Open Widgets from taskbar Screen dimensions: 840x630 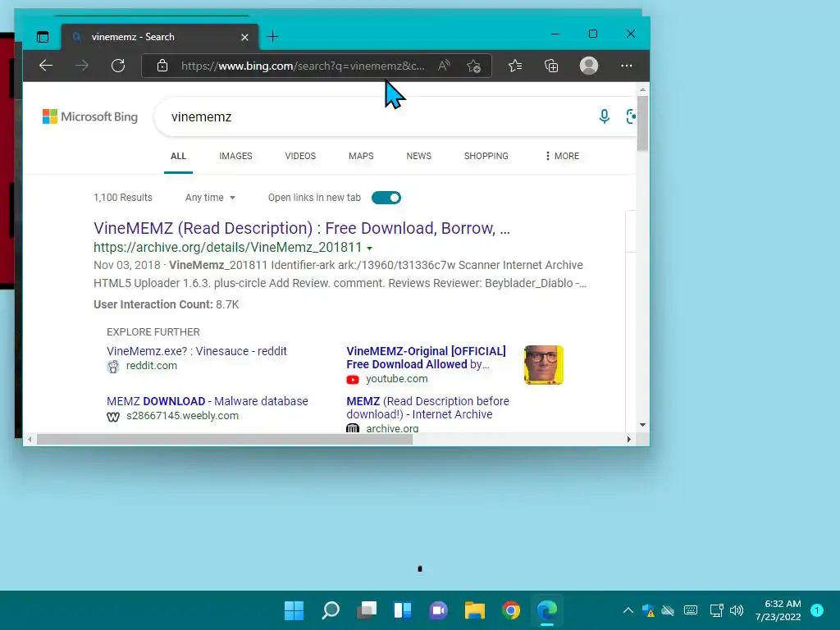point(402,610)
